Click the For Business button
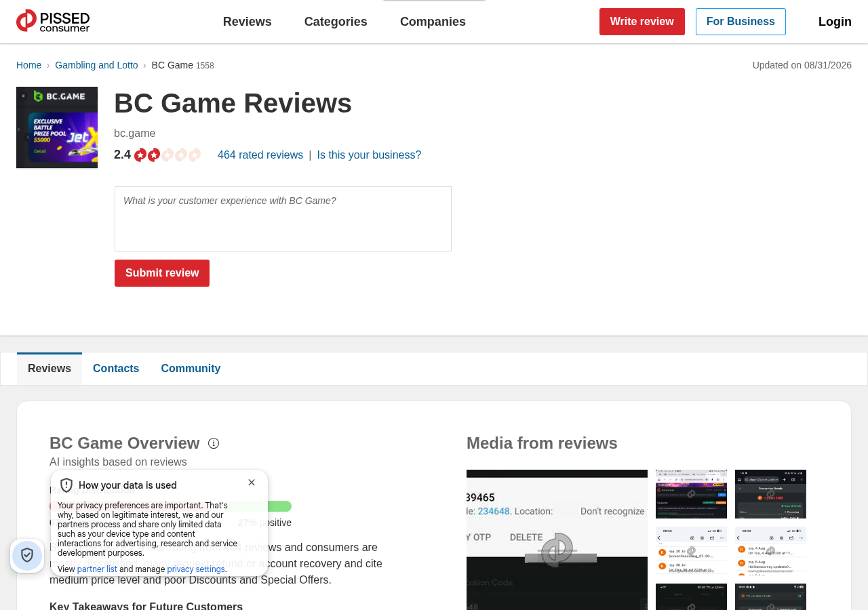 [x=741, y=22]
